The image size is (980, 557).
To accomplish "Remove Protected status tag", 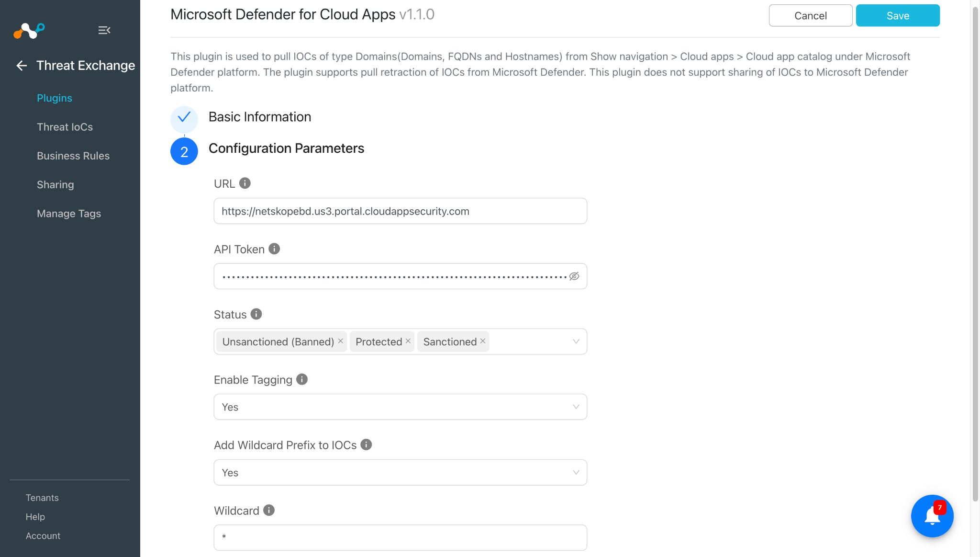I will pyautogui.click(x=408, y=341).
